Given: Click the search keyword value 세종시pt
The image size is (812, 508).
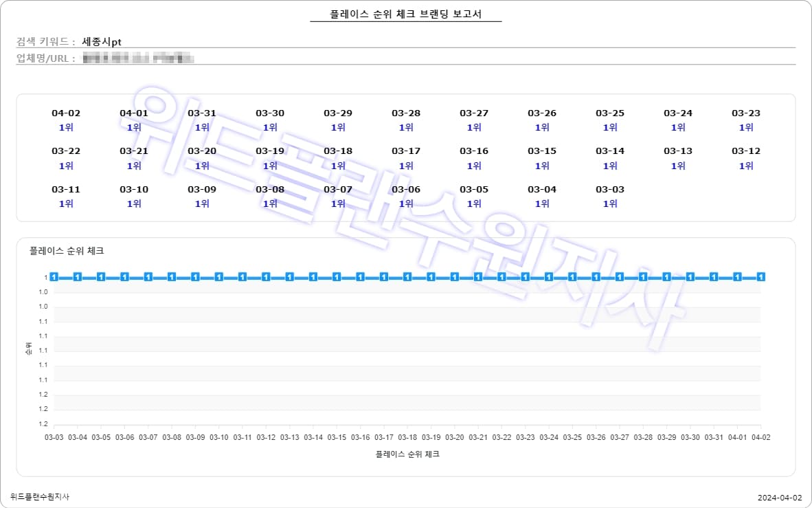Looking at the screenshot, I should coord(102,42).
